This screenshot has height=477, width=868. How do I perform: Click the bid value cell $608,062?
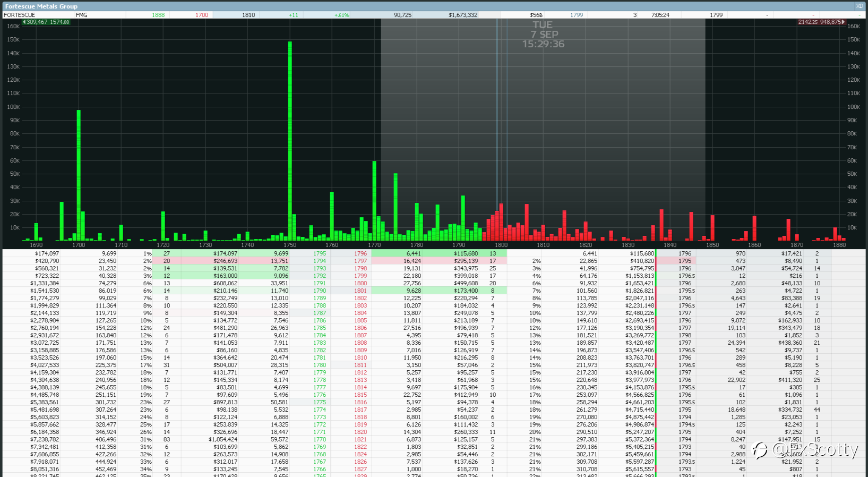click(225, 283)
